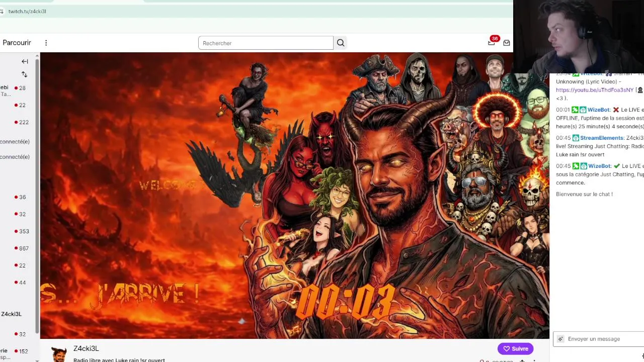This screenshot has height=362, width=644.
Task: Click the twitch.tv/z4cki3l address bar
Action: 27,11
